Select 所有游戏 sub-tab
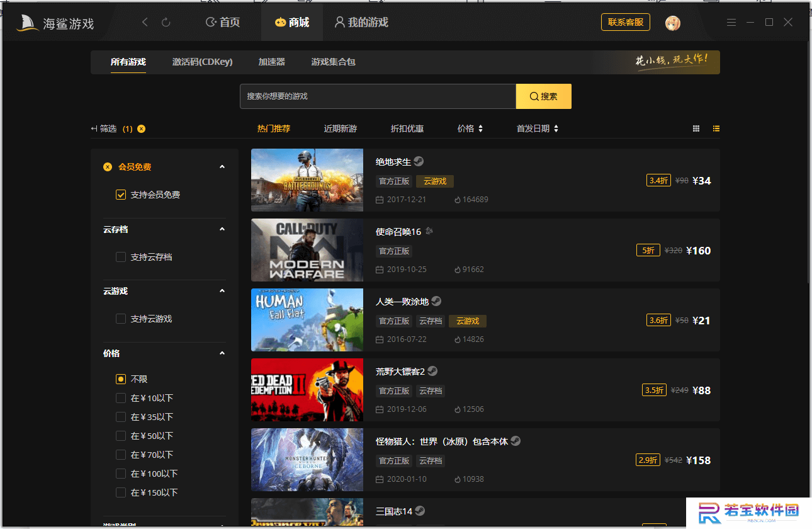This screenshot has height=529, width=812. [128, 62]
